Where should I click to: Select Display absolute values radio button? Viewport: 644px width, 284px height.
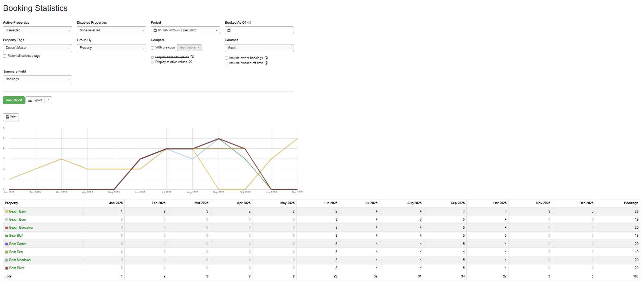coord(153,57)
